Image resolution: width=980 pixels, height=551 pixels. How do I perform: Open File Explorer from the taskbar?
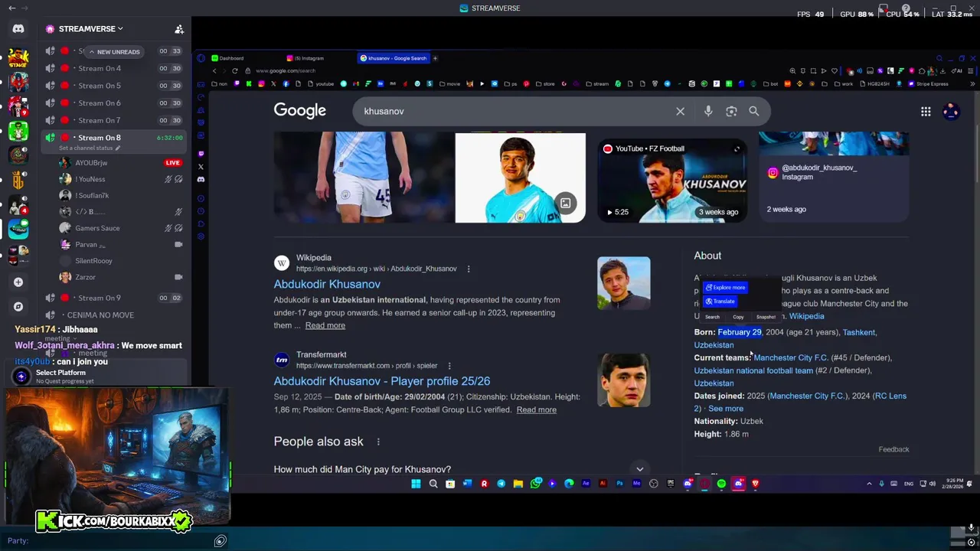coord(518,484)
